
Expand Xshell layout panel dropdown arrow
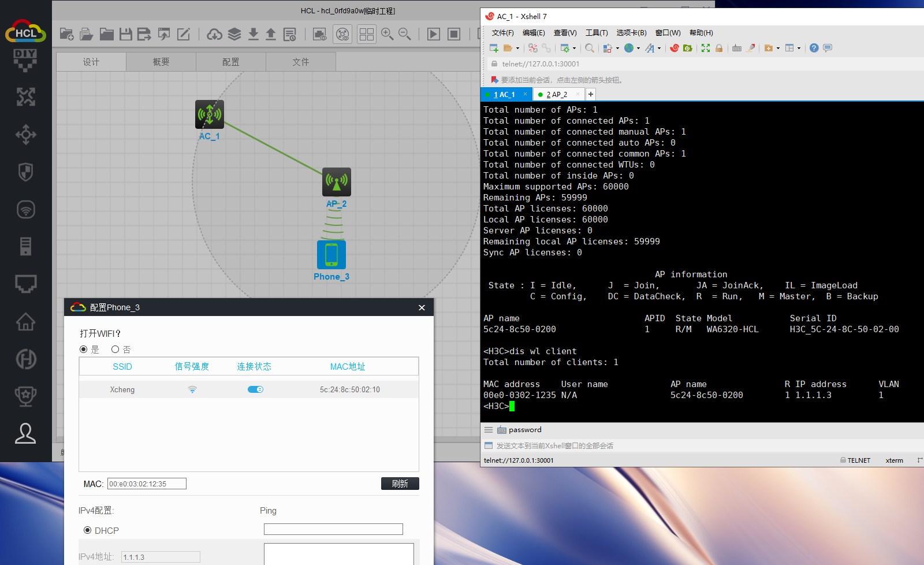(799, 49)
